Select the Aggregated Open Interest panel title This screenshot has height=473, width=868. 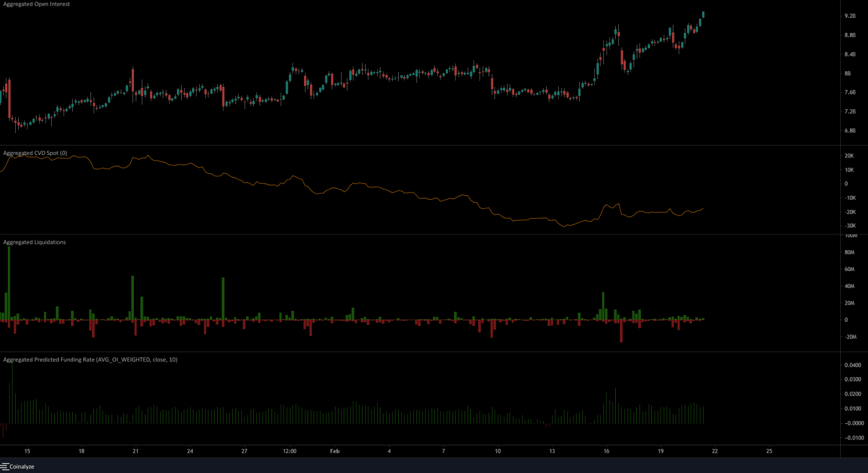coord(37,4)
